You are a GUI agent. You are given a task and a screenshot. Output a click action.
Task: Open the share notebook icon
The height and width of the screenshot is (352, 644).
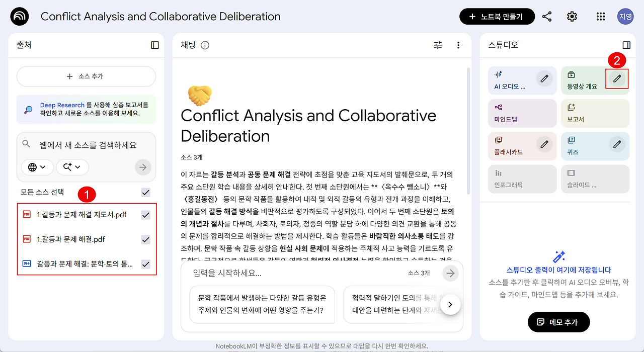coord(547,17)
